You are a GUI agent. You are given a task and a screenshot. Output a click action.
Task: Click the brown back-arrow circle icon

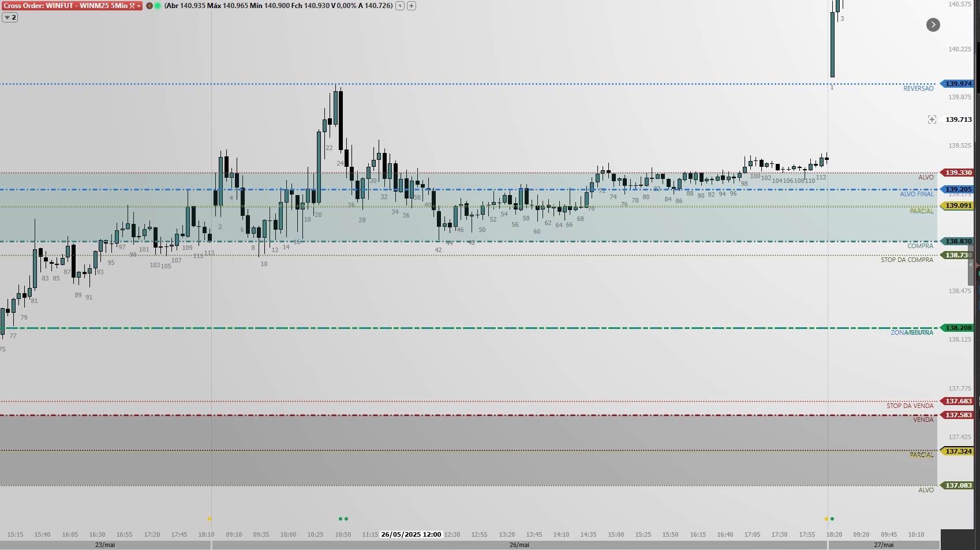click(x=149, y=6)
